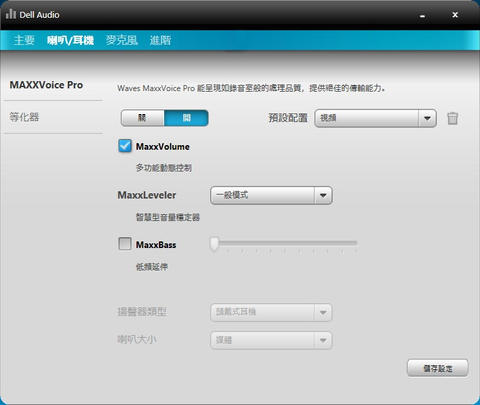The height and width of the screenshot is (405, 480).
Task: Open the 揚聲器類型 speaker type dropdown
Action: tap(271, 312)
